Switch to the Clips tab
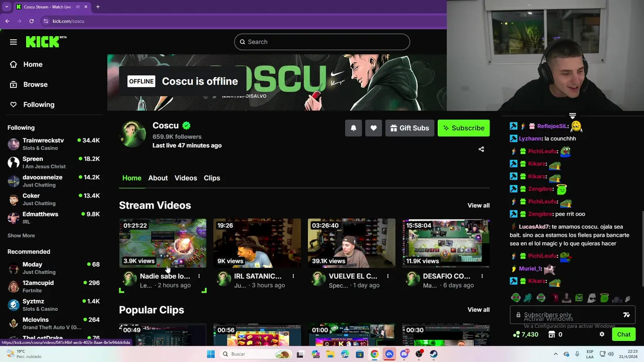Image resolution: width=644 pixels, height=362 pixels. [212, 178]
